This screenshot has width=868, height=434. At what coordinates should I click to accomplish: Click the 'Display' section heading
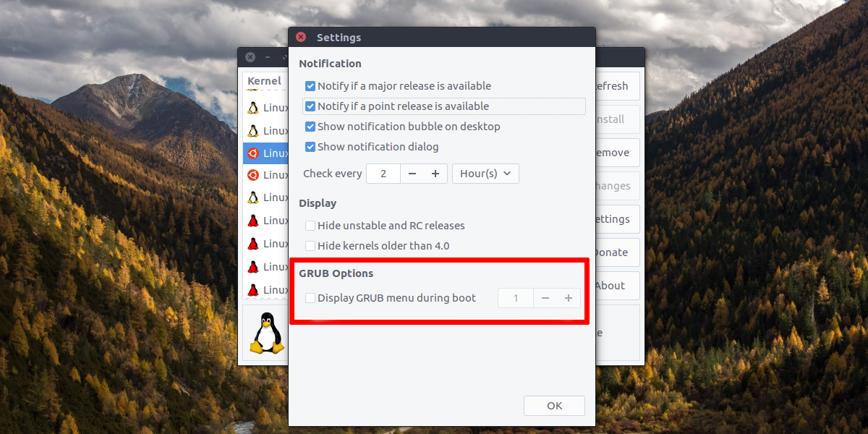tap(318, 203)
